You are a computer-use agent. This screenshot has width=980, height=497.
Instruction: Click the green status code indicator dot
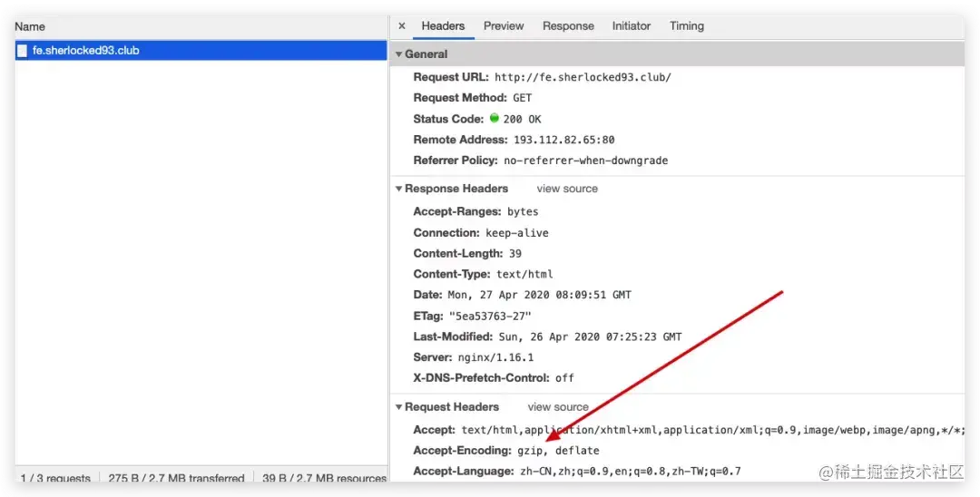tap(495, 118)
